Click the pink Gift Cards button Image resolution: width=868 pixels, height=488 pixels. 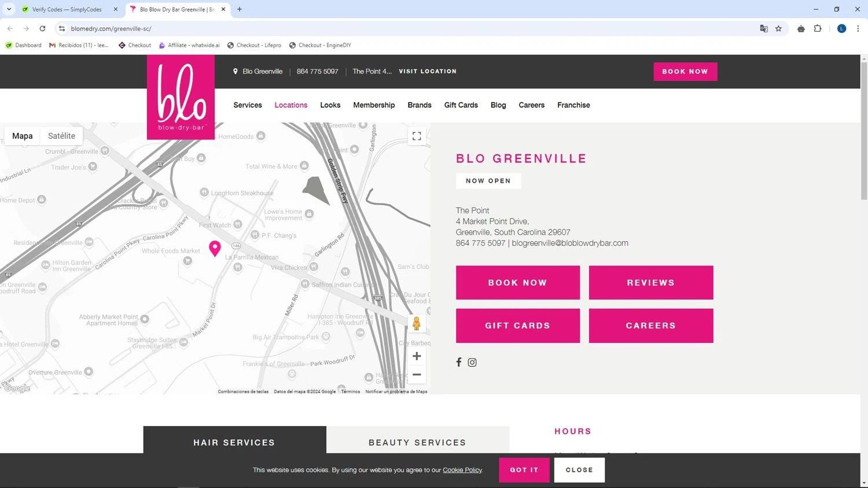pyautogui.click(x=518, y=326)
